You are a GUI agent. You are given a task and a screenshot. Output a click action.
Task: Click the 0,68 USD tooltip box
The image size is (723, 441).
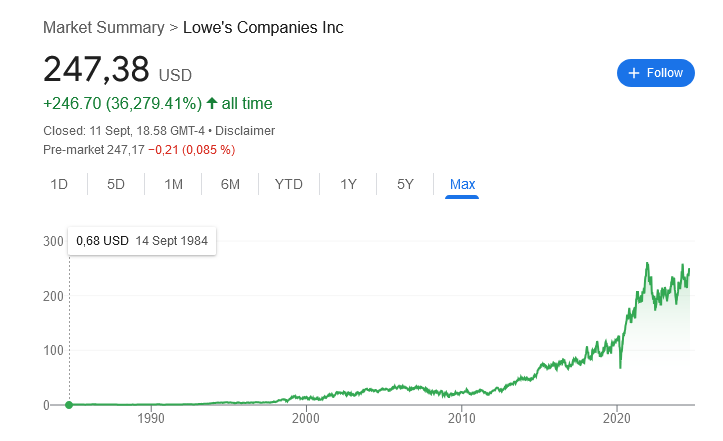[x=142, y=241]
